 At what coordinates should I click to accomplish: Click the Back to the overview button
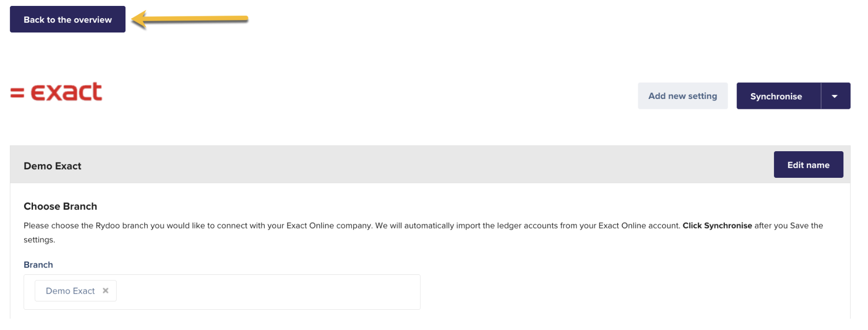[x=67, y=20]
